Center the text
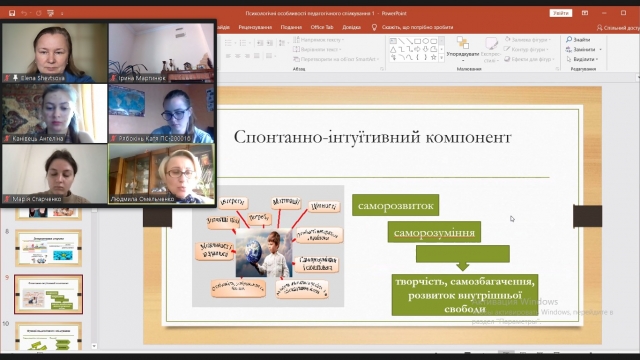Screen dimensions: 640x360 (238, 56)
